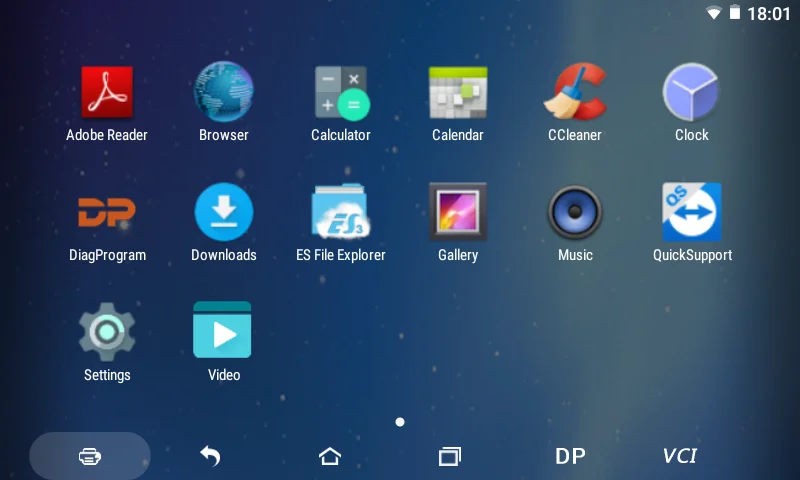The height and width of the screenshot is (480, 800).
Task: Tap the 18:01 time display
Action: pos(769,14)
